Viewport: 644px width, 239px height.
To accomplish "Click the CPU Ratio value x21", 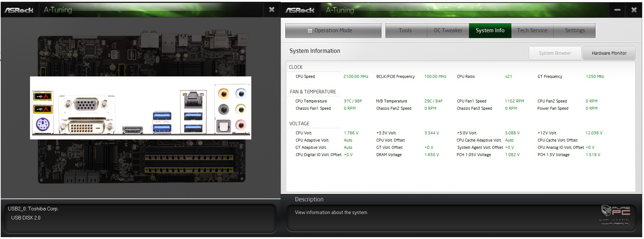I will 508,76.
